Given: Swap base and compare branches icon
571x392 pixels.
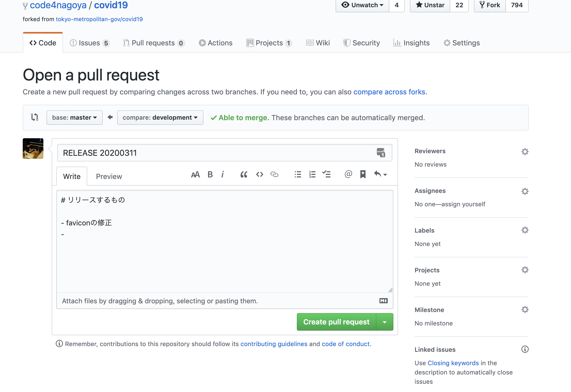Looking at the screenshot, I should (x=35, y=117).
